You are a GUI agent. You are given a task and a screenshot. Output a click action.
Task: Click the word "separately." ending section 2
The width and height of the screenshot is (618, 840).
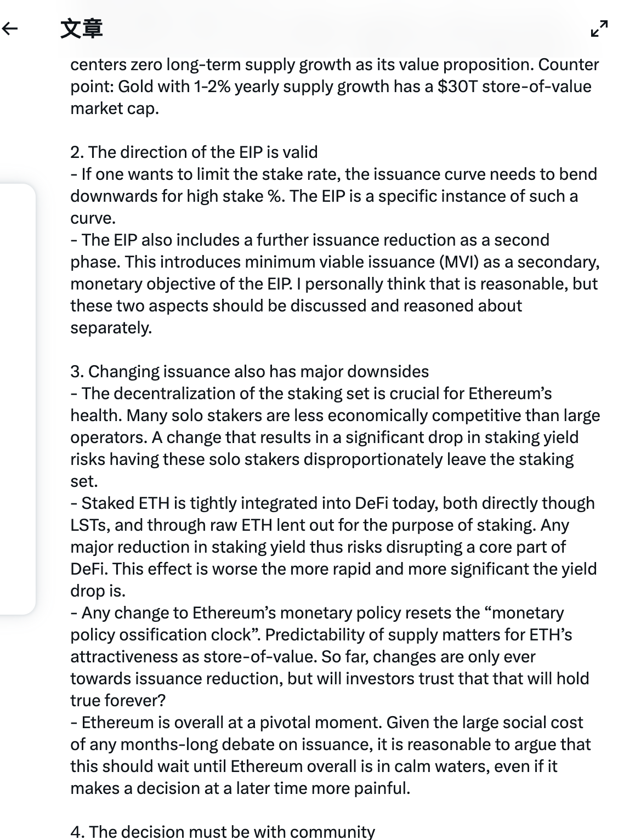pyautogui.click(x=111, y=327)
